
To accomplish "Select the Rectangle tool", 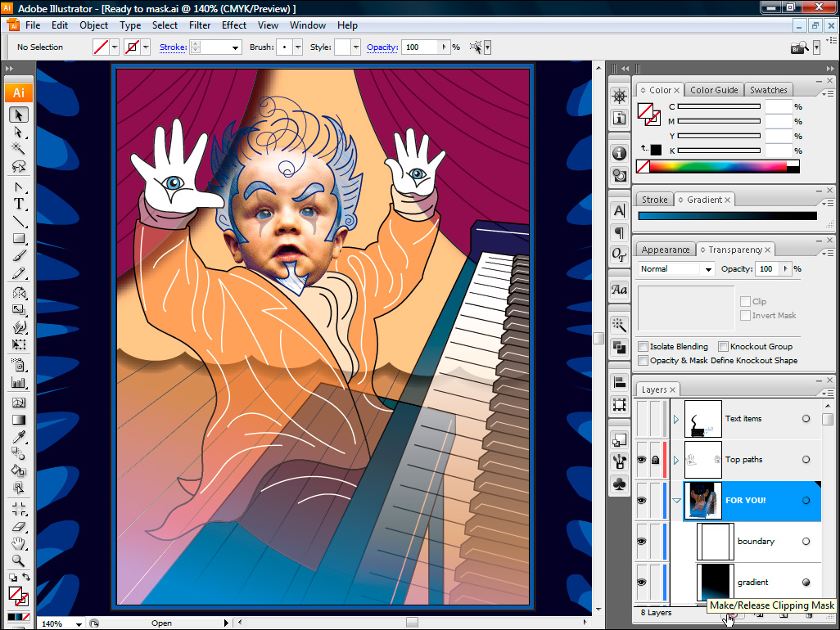I will (19, 239).
